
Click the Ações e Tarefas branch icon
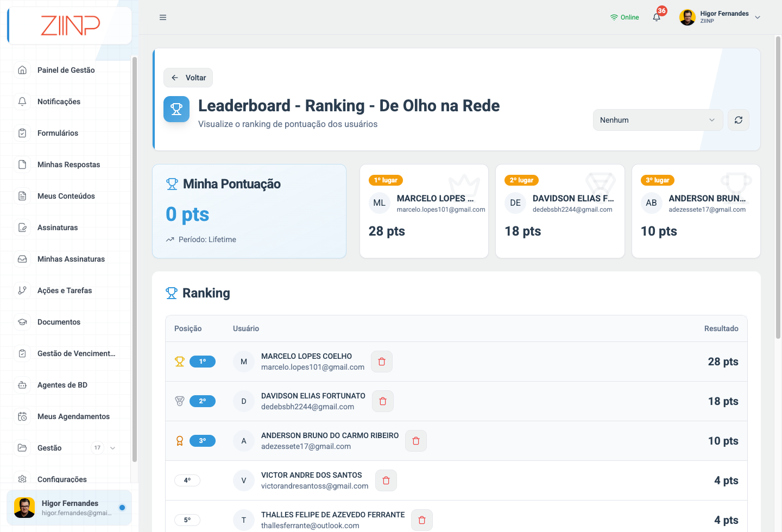(x=22, y=290)
